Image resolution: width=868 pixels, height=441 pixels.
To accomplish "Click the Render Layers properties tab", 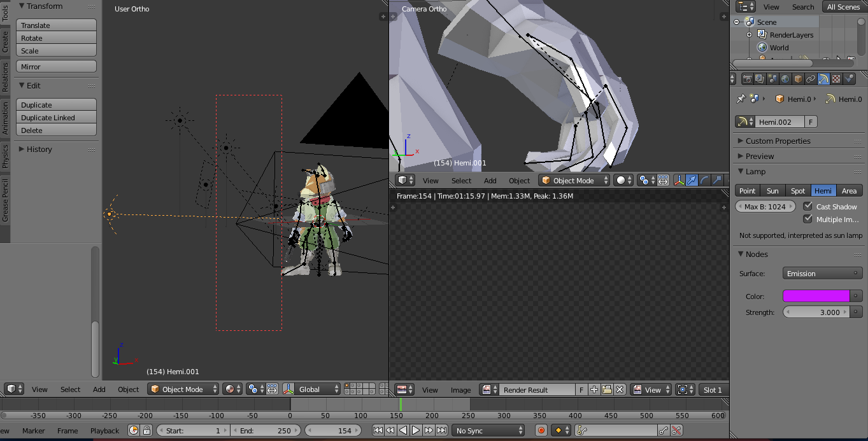I will [x=759, y=78].
